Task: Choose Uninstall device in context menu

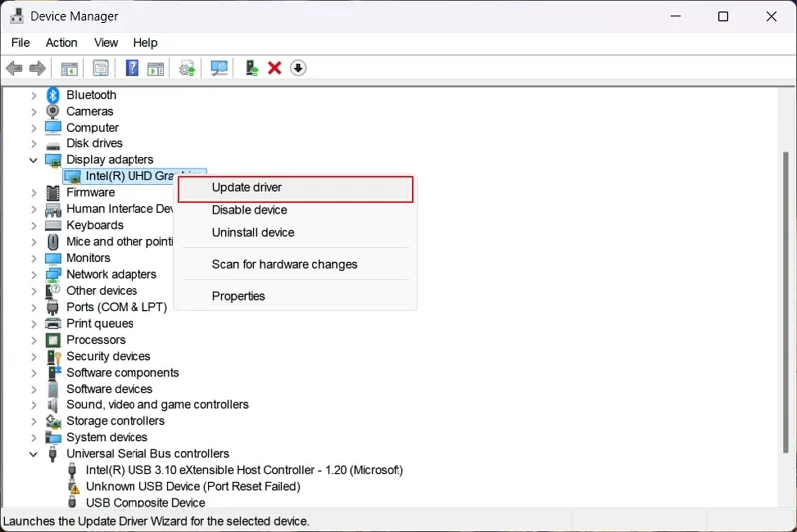Action: (x=296, y=233)
